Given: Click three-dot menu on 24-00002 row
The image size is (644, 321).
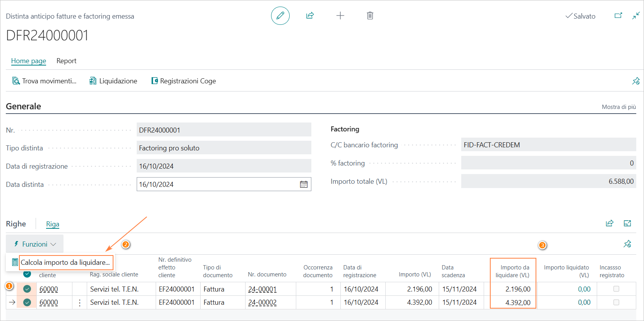Looking at the screenshot, I should point(80,303).
